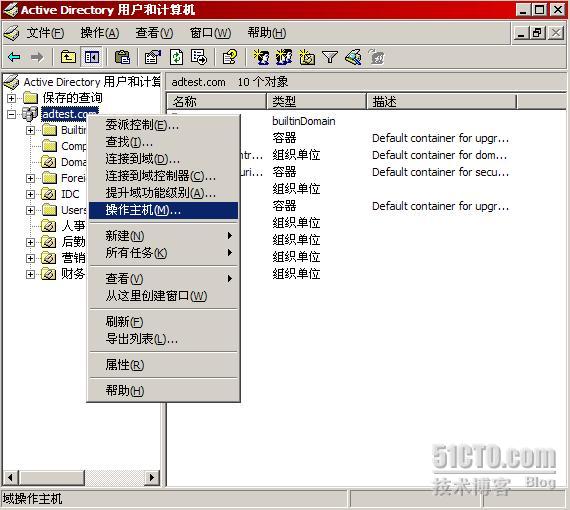Click the 类型 column header
The width and height of the screenshot is (570, 510).
[316, 101]
